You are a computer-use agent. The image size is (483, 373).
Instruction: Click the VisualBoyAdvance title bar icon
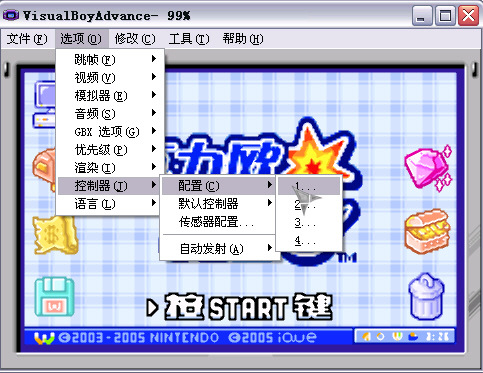tap(11, 15)
